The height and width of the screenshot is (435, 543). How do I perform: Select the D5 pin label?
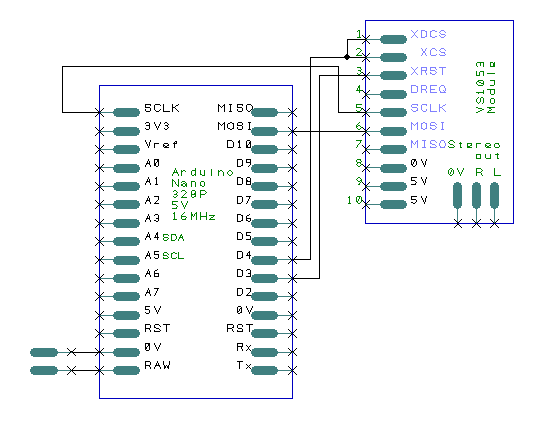pos(244,237)
